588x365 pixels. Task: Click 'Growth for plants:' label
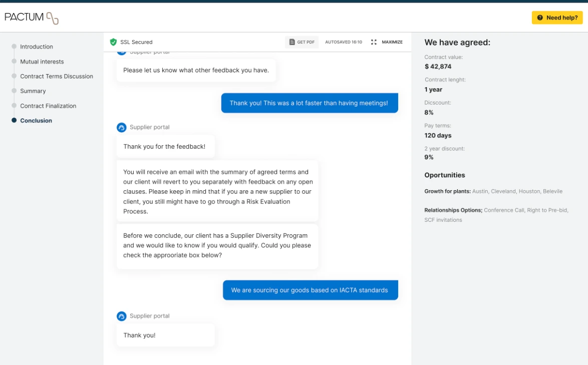tap(447, 191)
